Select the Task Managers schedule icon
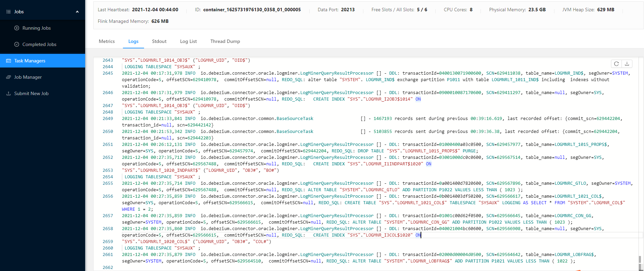644x271 pixels. (x=9, y=61)
